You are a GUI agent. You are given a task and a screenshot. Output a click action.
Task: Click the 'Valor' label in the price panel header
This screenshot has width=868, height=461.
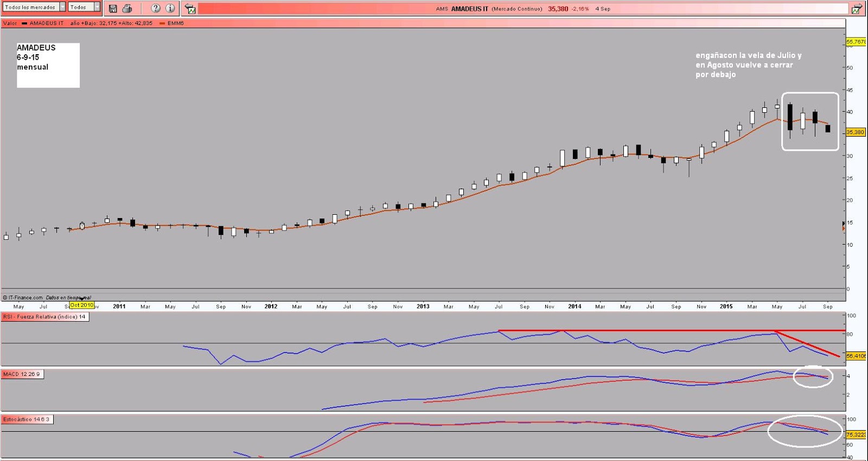[10, 23]
